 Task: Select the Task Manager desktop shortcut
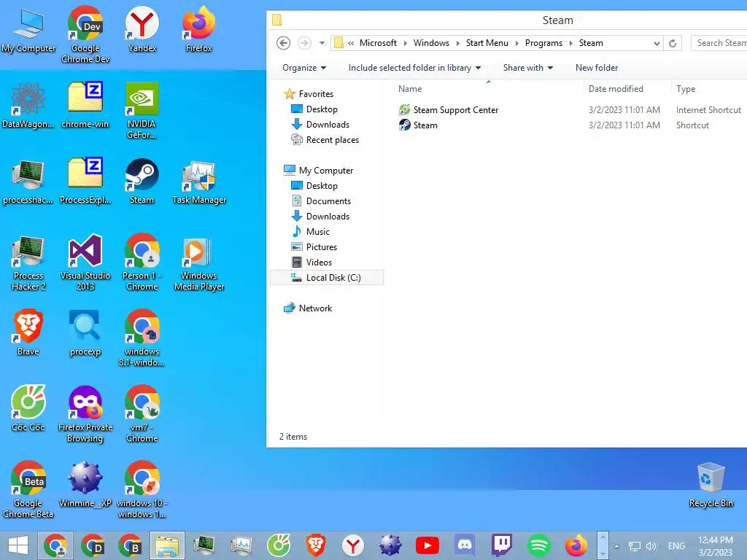199,182
